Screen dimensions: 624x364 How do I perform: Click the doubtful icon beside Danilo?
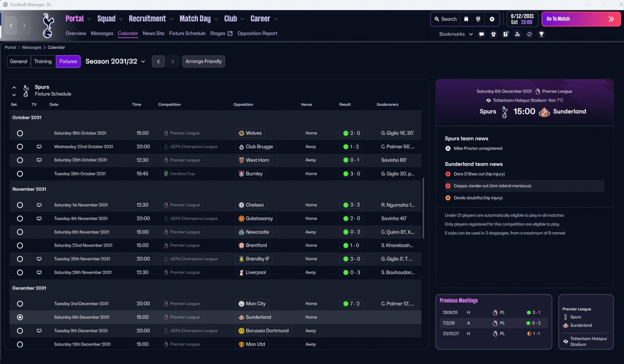tap(448, 198)
